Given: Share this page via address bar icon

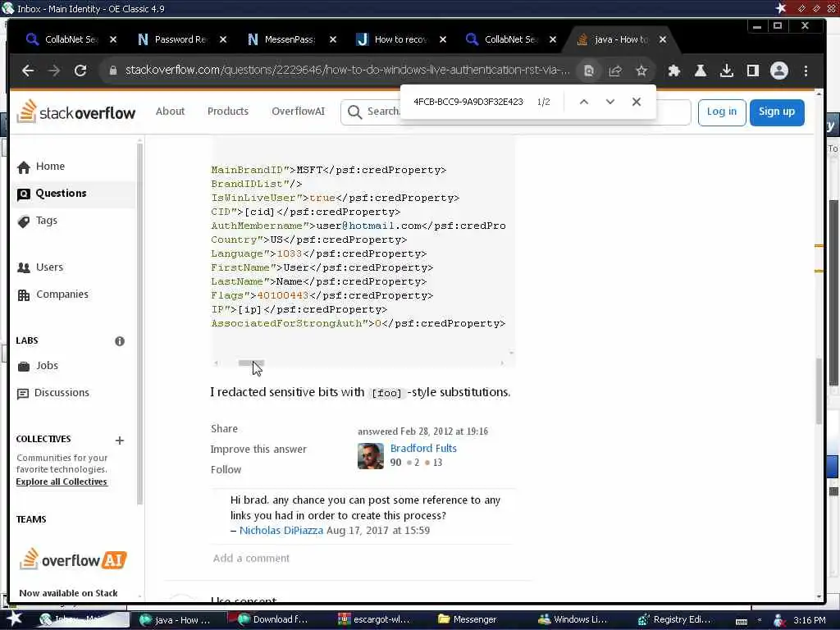Looking at the screenshot, I should pyautogui.click(x=615, y=71).
